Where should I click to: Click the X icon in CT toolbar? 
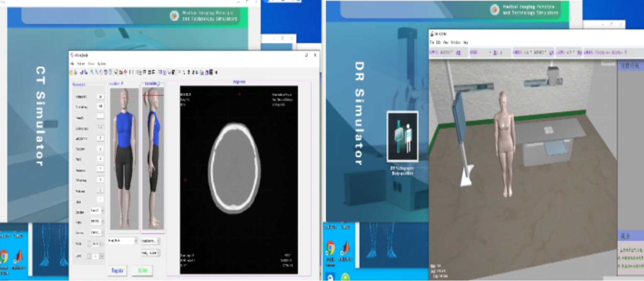pyautogui.click(x=179, y=72)
